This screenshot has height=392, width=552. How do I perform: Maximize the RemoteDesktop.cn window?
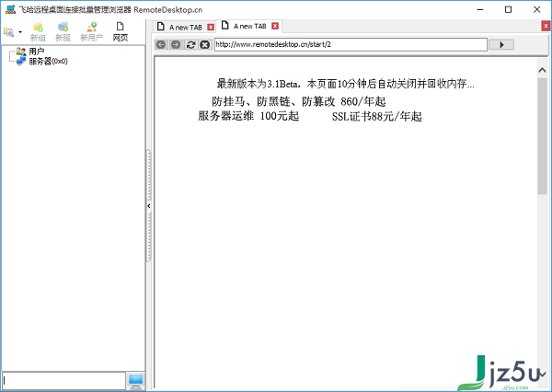509,9
